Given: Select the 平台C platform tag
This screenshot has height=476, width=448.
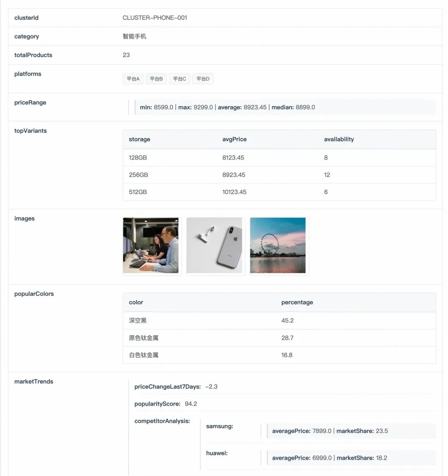Looking at the screenshot, I should [179, 78].
